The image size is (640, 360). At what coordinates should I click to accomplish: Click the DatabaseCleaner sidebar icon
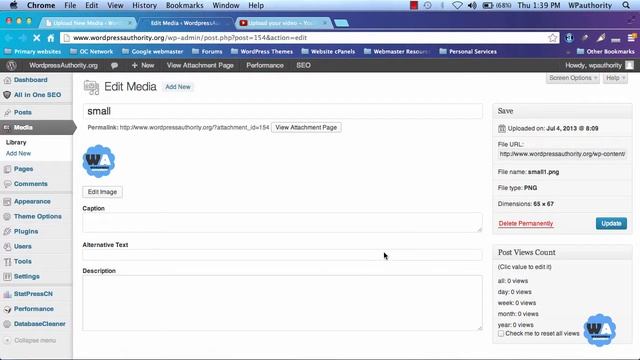[x=7, y=324]
